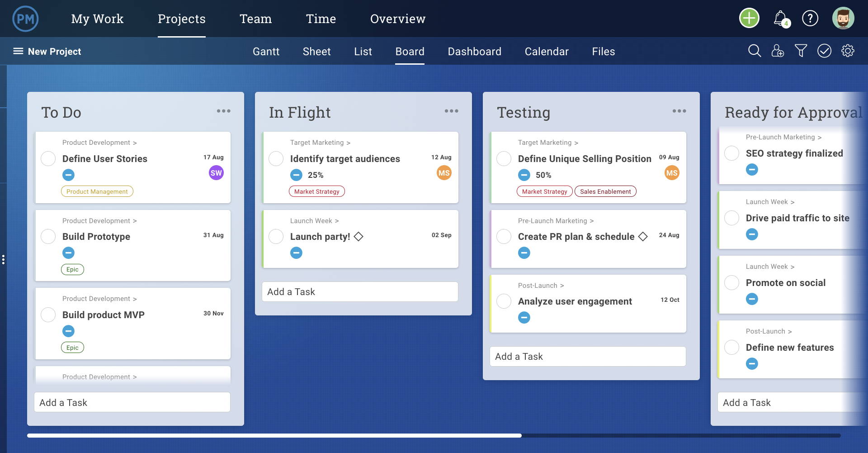
Task: Open the filter icon
Action: point(801,51)
